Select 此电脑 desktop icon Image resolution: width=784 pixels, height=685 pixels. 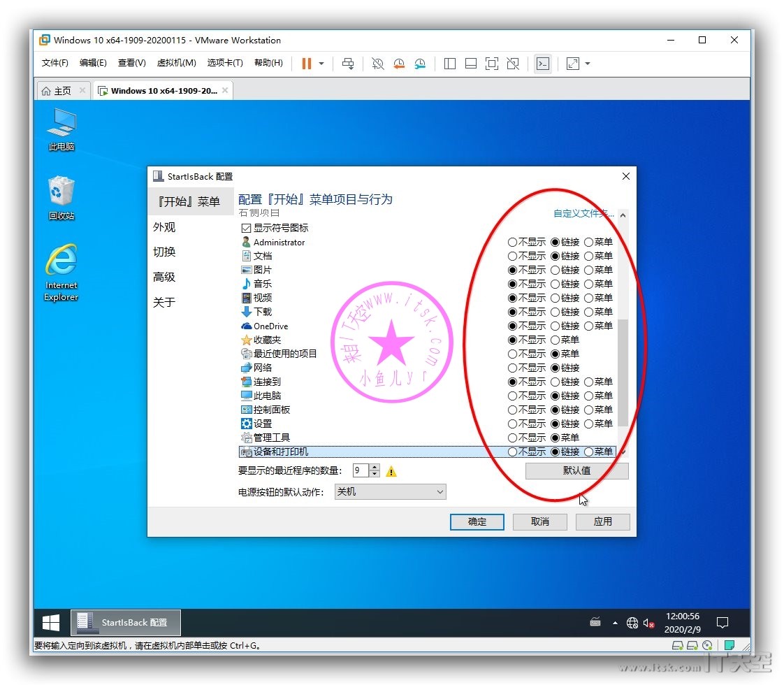point(61,129)
